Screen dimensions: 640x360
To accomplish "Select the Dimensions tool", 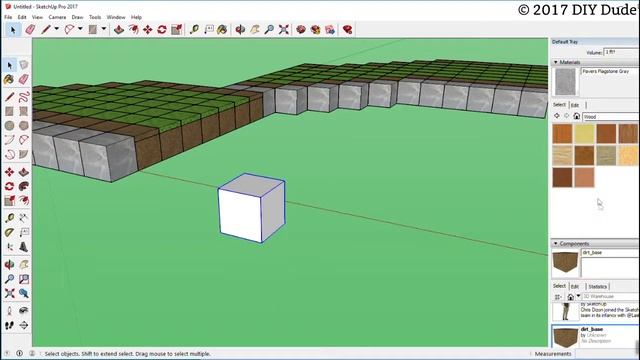I will pos(24,218).
